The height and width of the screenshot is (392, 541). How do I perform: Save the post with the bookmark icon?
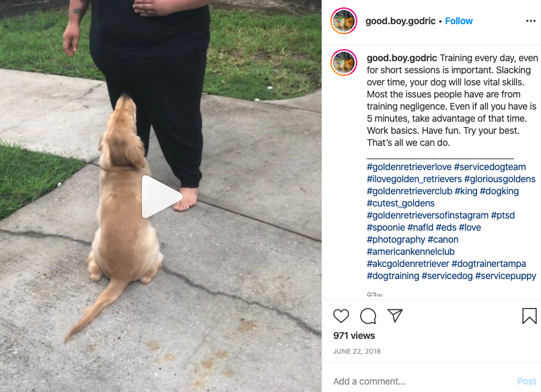tap(530, 316)
